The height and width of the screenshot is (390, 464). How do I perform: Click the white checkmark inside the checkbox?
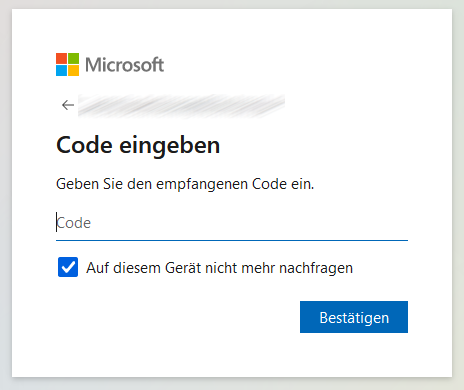[68, 267]
